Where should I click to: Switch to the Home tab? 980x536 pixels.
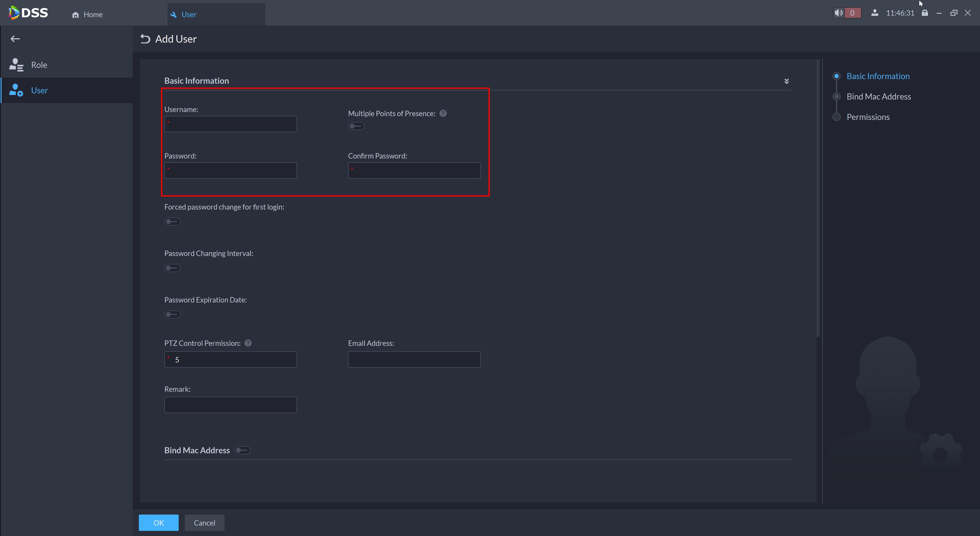pos(88,15)
